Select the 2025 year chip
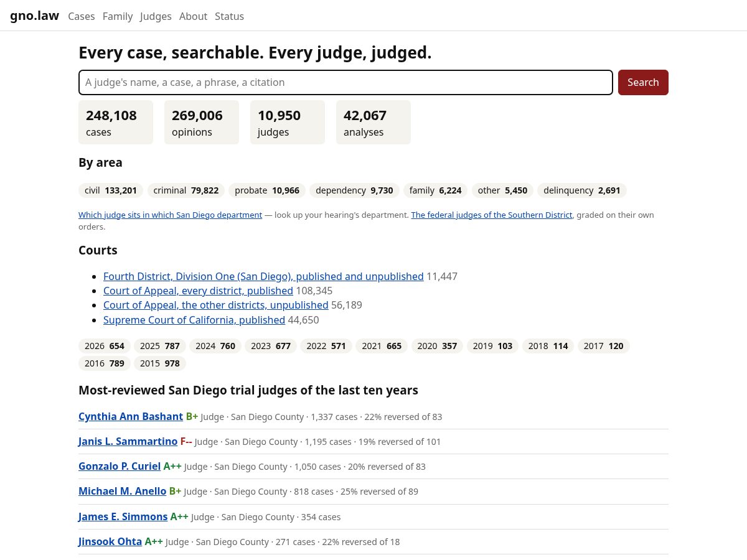The image size is (747, 560). pos(160,346)
